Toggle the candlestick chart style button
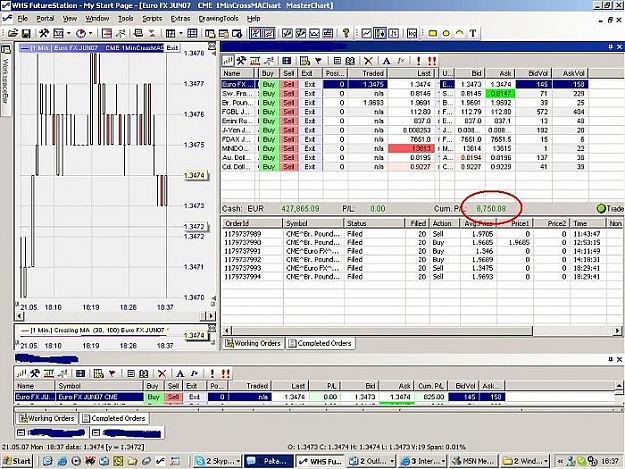The height and width of the screenshot is (469, 625). pyautogui.click(x=379, y=33)
